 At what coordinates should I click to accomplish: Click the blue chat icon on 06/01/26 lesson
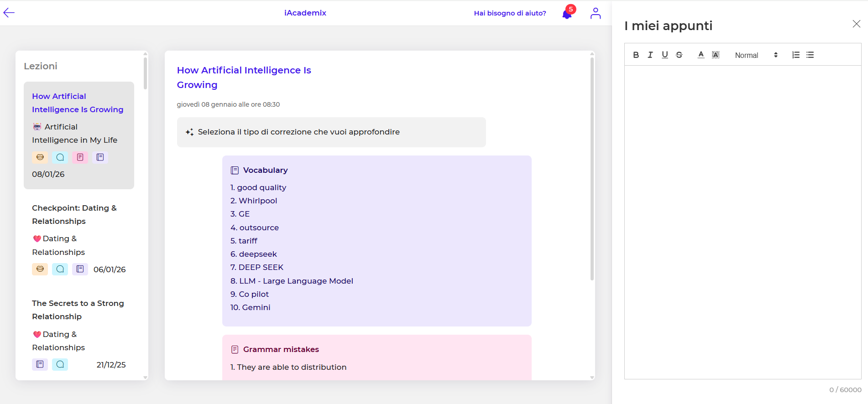[60, 269]
